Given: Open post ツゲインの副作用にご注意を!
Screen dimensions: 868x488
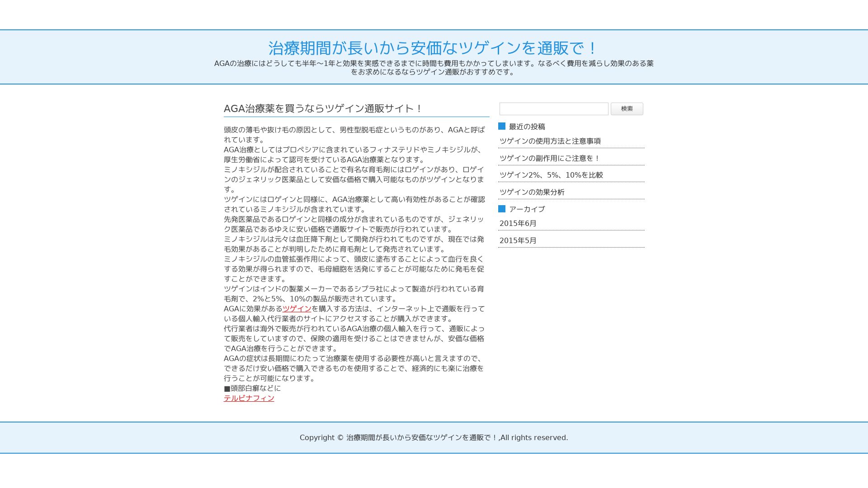Looking at the screenshot, I should (x=550, y=158).
